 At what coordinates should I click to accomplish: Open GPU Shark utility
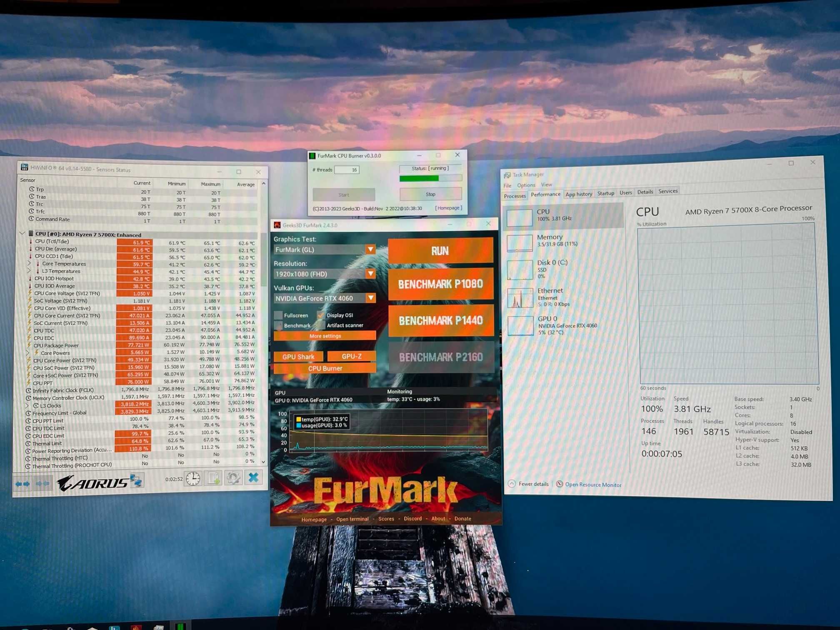[x=298, y=357]
